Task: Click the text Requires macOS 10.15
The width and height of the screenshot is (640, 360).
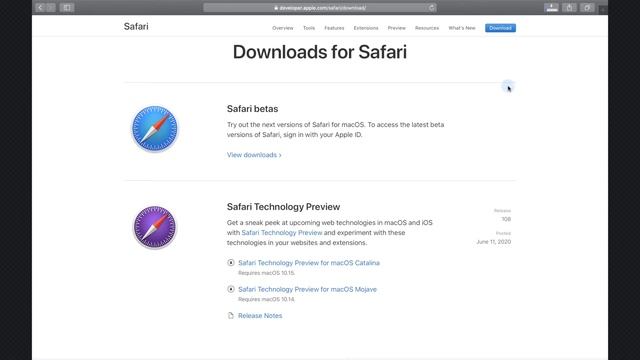Action: tap(267, 273)
